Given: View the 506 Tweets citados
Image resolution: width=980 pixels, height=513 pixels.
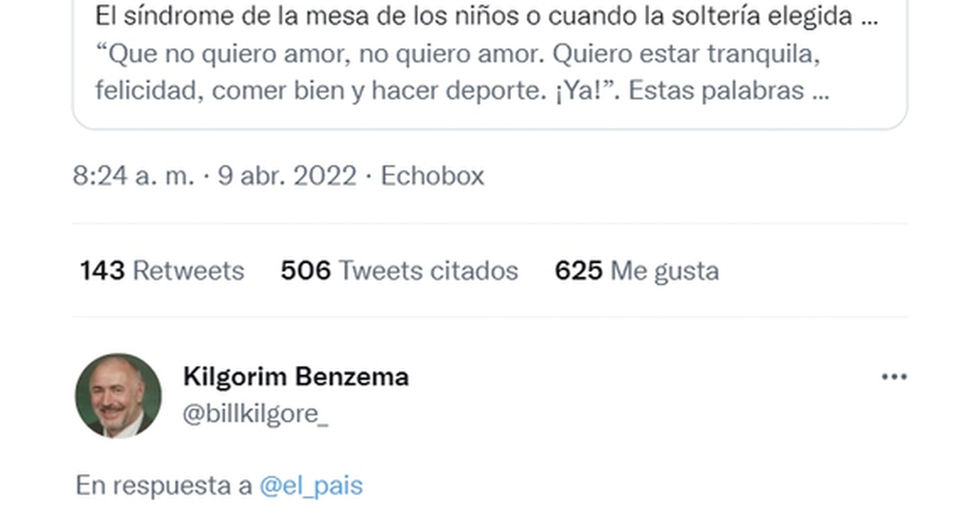Looking at the screenshot, I should (x=399, y=271).
